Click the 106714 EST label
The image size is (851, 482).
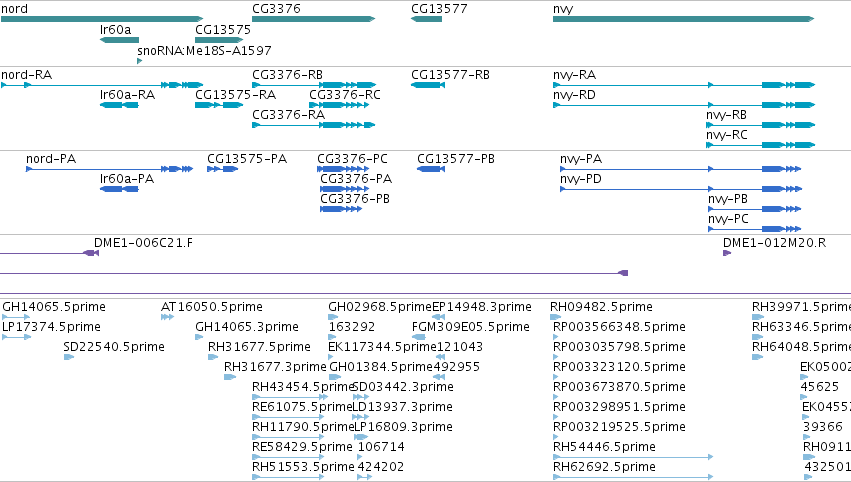click(x=381, y=448)
